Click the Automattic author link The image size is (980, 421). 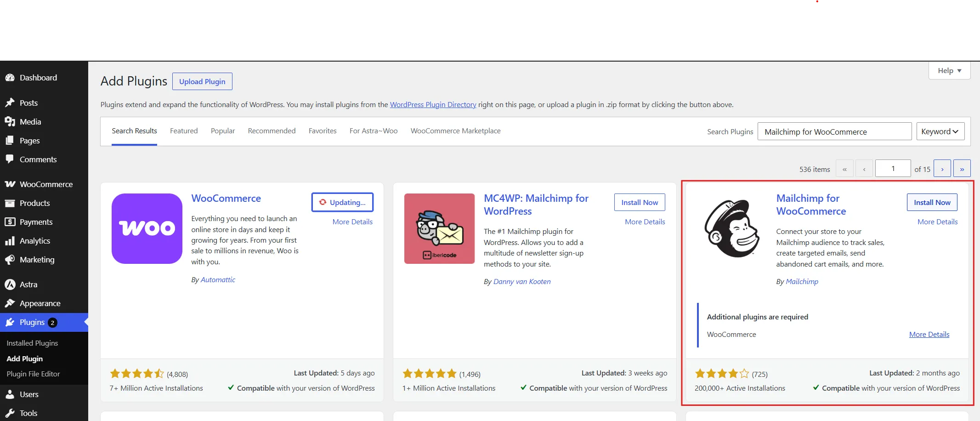pos(218,280)
